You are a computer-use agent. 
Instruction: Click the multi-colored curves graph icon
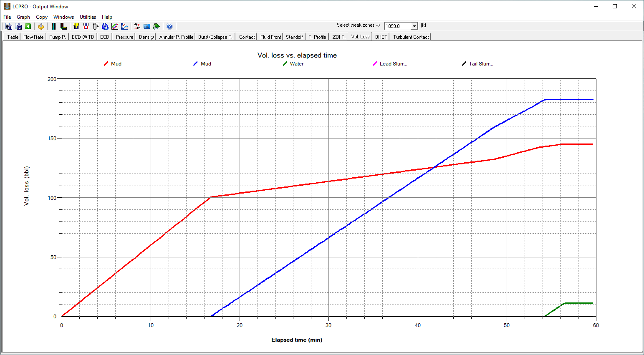point(115,26)
